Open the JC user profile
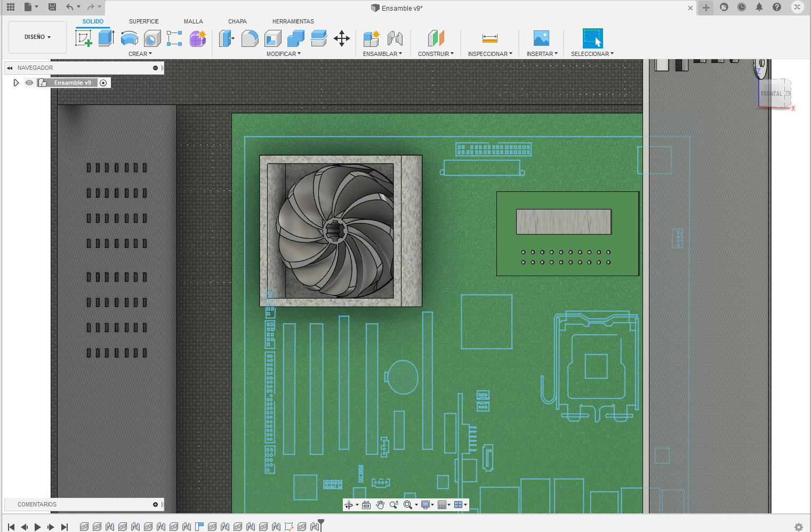The image size is (811, 532). [x=797, y=7]
